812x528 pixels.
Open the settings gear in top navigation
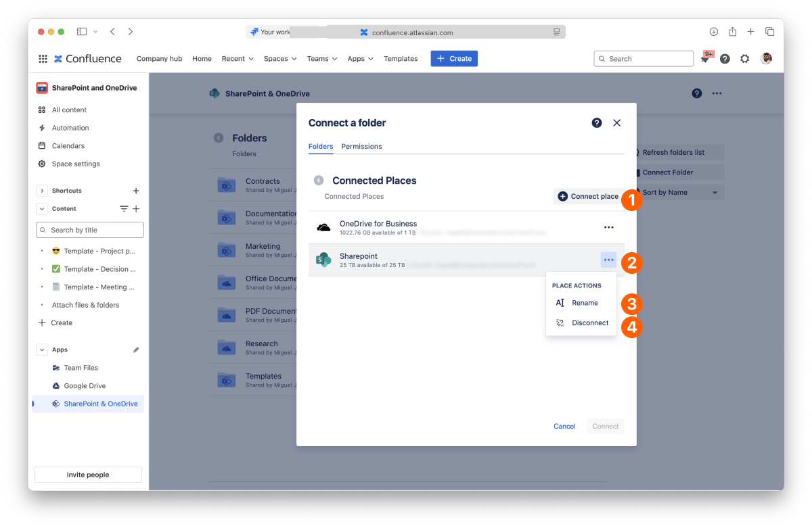pyautogui.click(x=744, y=59)
